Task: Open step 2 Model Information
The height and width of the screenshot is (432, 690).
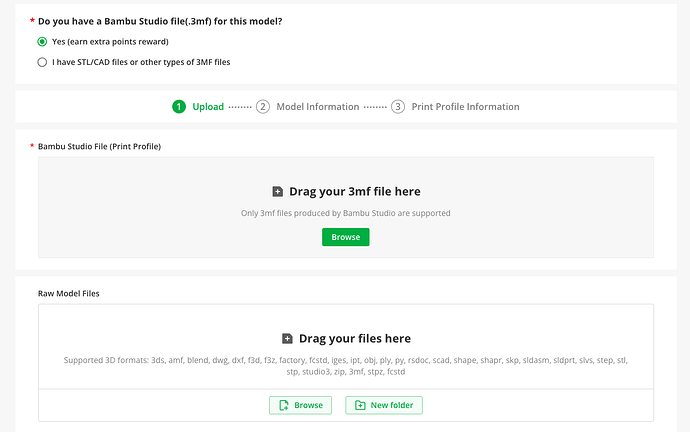Action: [308, 106]
